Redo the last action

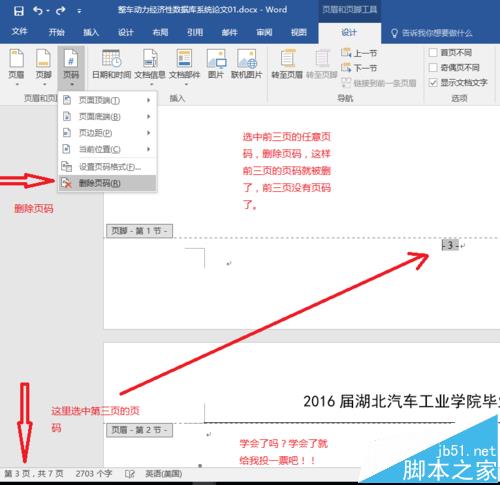click(x=61, y=11)
